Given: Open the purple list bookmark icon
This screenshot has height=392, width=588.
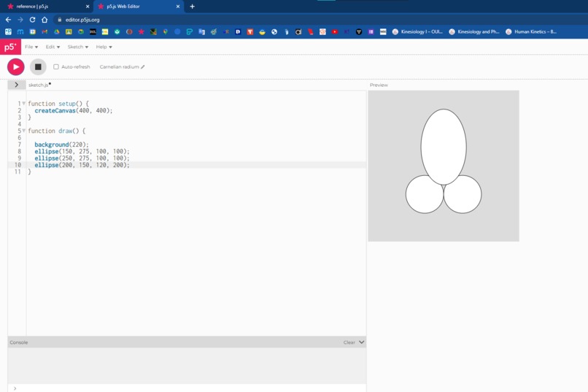Looking at the screenshot, I should point(371,32).
